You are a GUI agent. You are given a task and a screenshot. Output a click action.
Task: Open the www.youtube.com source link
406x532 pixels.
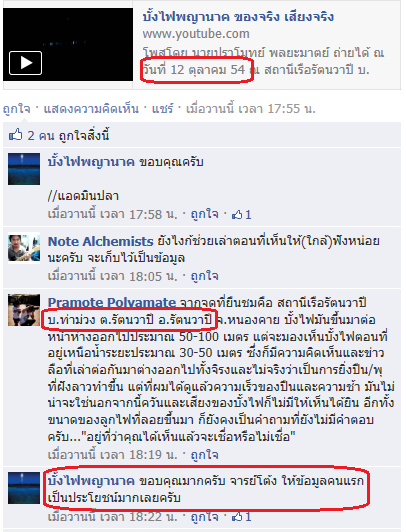coord(196,34)
